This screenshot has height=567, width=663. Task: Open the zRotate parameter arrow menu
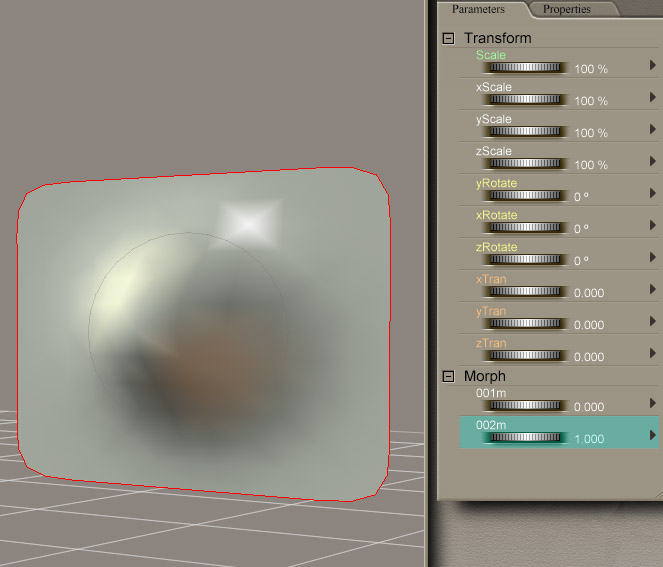click(x=652, y=257)
